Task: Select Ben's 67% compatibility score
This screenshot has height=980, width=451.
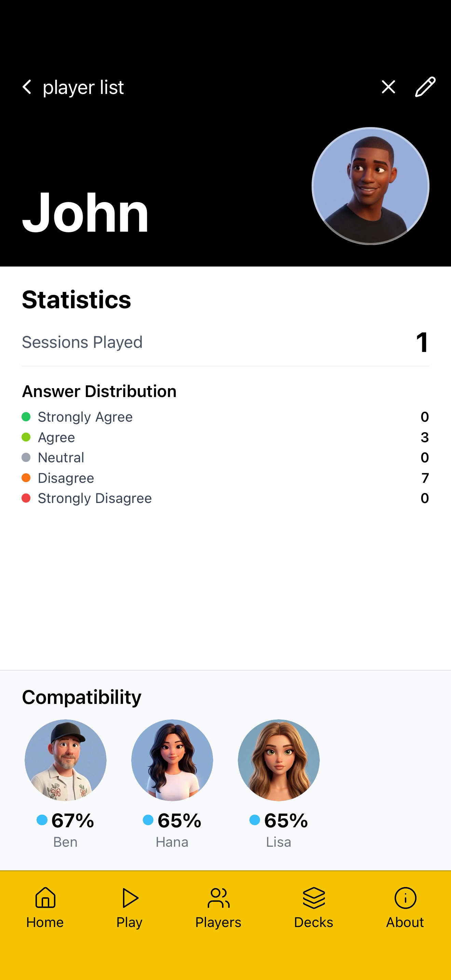Action: pyautogui.click(x=73, y=820)
